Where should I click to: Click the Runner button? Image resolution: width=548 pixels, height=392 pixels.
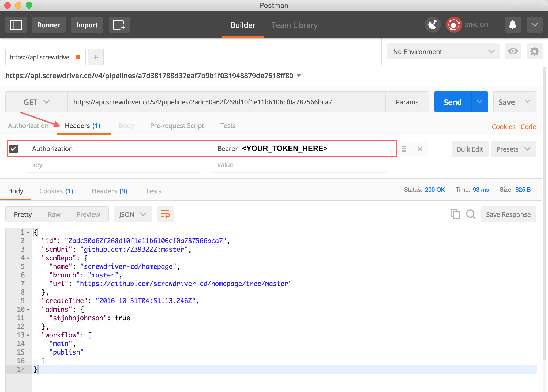coord(49,25)
